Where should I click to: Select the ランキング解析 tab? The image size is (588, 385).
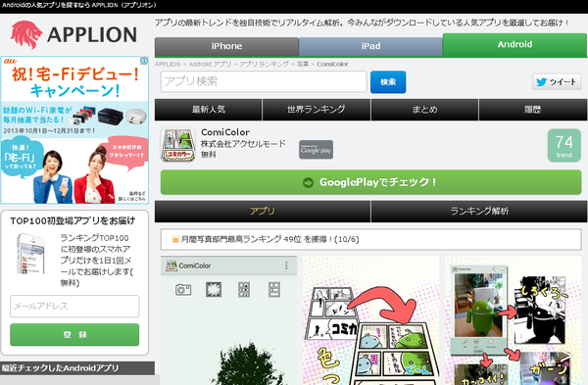(x=479, y=212)
